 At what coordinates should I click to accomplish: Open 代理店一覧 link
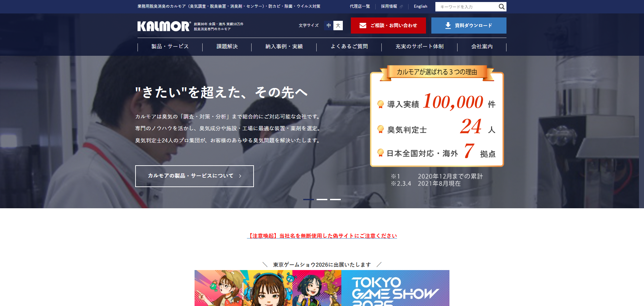[360, 6]
